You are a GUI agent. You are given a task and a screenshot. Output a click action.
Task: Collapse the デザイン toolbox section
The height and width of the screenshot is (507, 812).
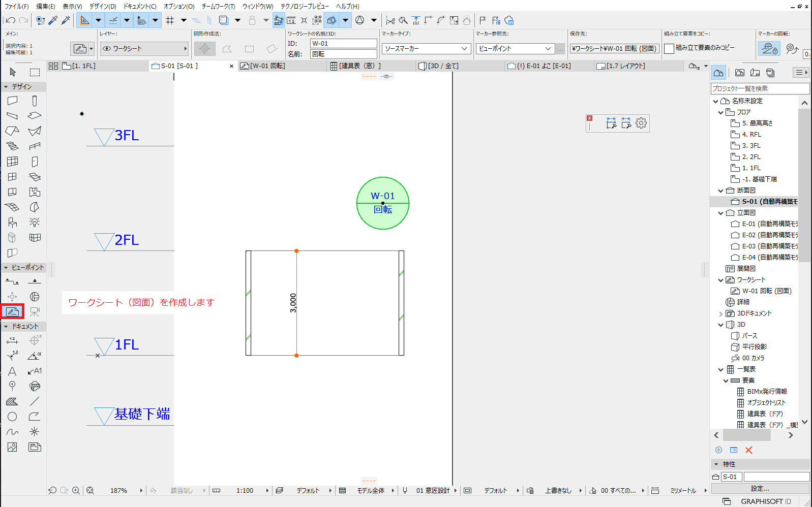(6, 87)
